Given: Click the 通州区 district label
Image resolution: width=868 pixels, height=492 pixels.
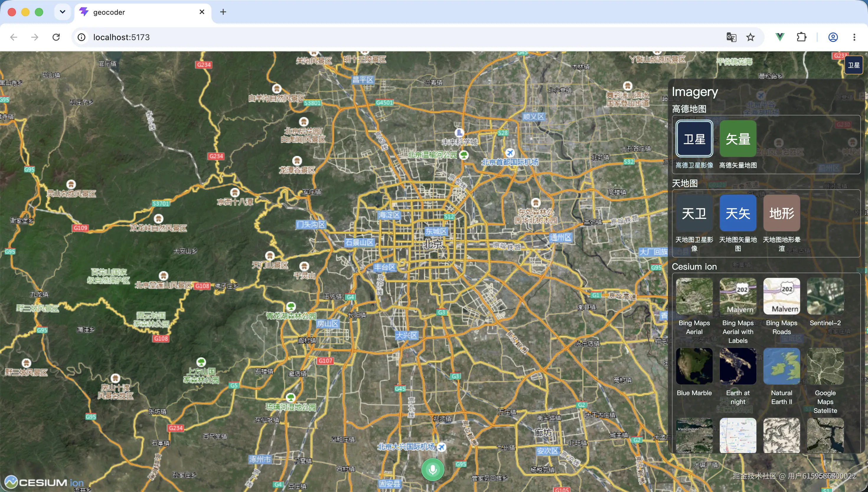Looking at the screenshot, I should (561, 237).
